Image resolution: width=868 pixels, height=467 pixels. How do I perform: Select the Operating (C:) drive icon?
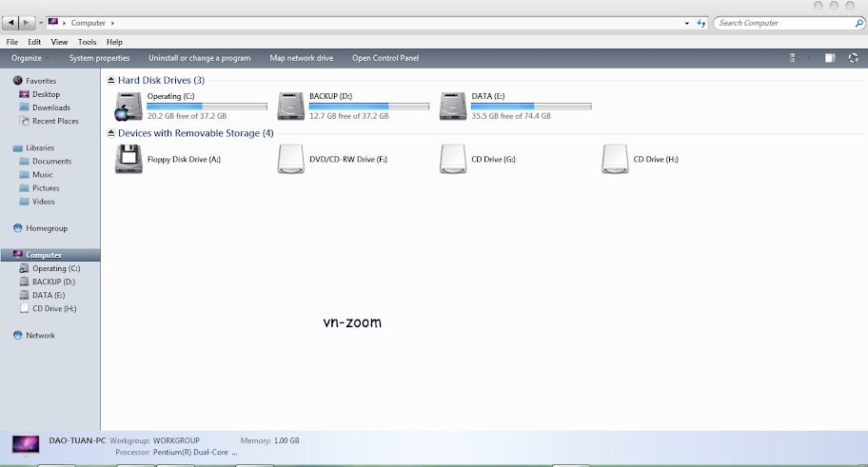(128, 106)
